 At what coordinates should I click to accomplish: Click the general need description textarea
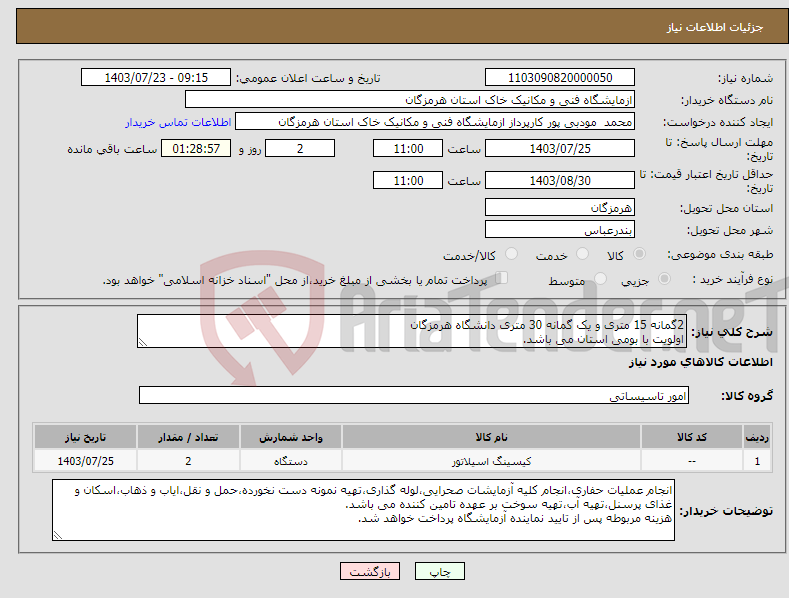(x=412, y=331)
